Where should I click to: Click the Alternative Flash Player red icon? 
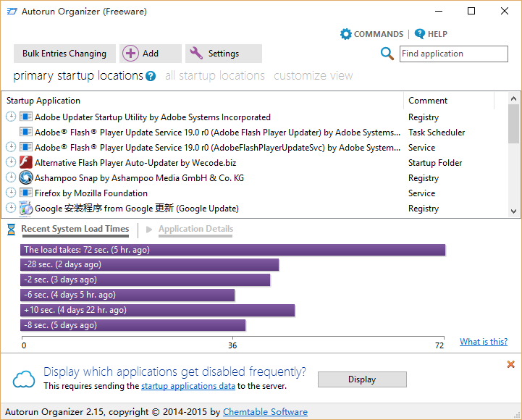click(26, 163)
